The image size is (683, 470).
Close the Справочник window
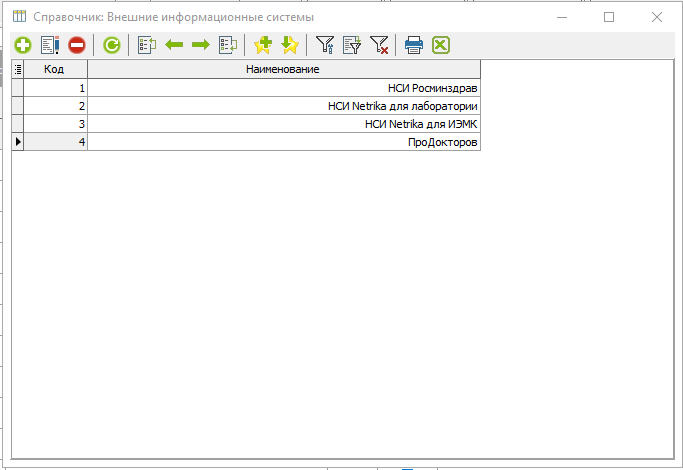coord(657,17)
